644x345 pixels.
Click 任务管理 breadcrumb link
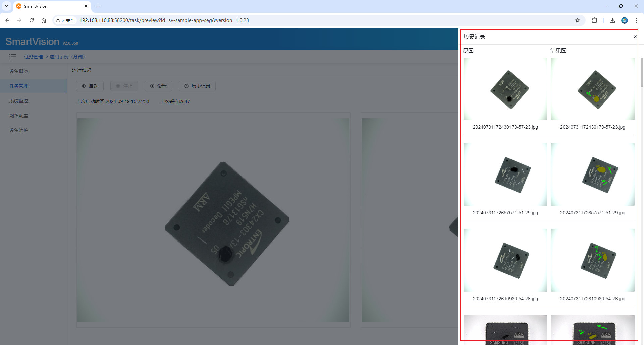[x=34, y=57]
